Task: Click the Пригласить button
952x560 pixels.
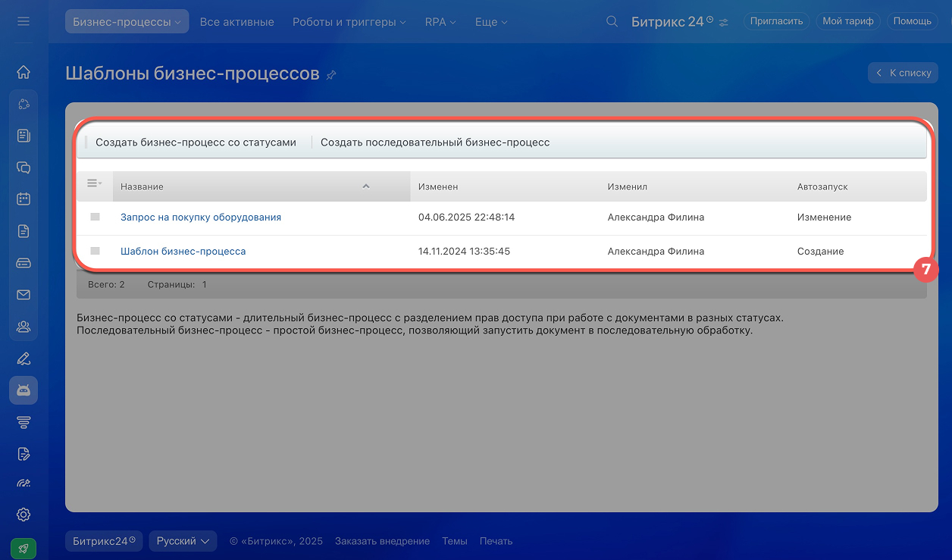Action: coord(776,21)
